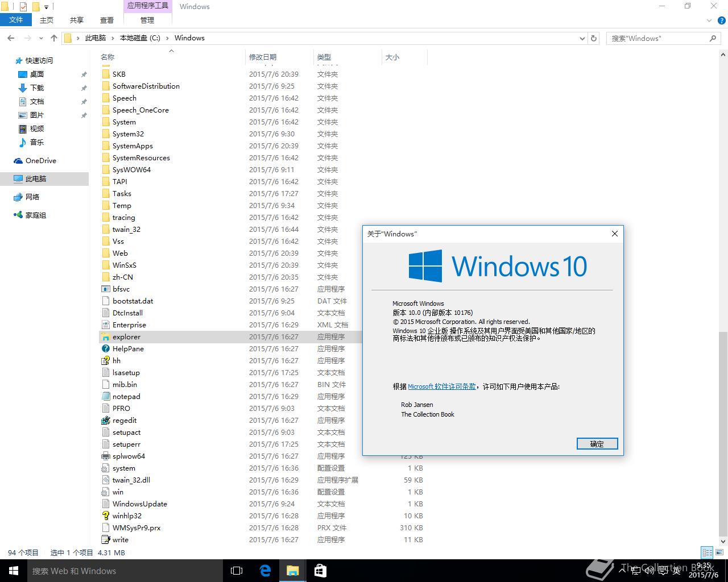Viewport: 728px width, 582px height.
Task: Expand the Quick Access Toolbar customize dropdown
Action: (47, 7)
